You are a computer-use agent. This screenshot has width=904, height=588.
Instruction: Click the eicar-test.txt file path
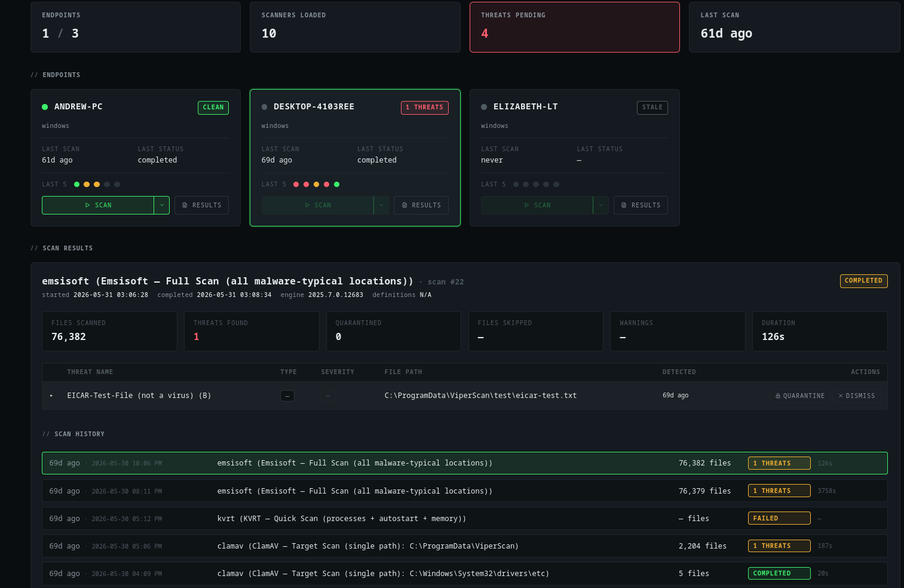coord(480,396)
